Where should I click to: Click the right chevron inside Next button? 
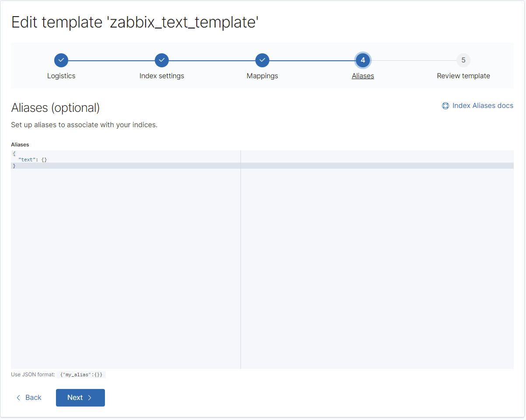(x=90, y=398)
